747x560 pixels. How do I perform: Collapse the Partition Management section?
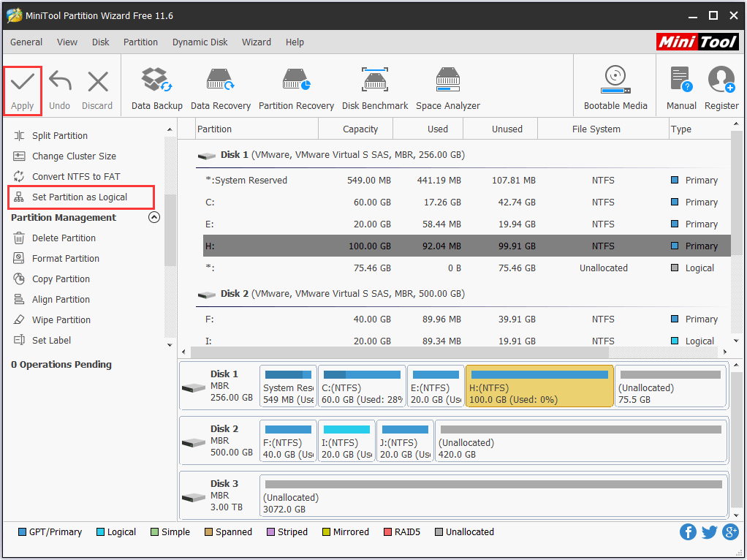tap(154, 217)
